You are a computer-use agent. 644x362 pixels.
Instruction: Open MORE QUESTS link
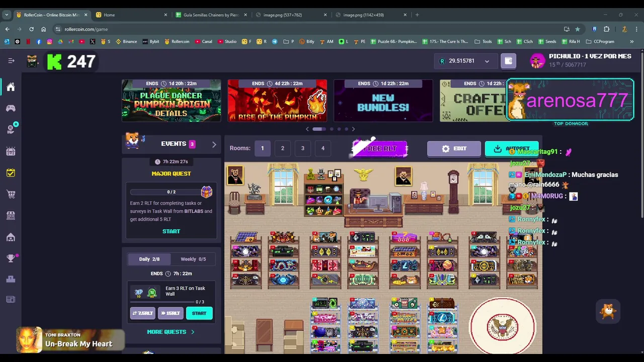coord(171,332)
